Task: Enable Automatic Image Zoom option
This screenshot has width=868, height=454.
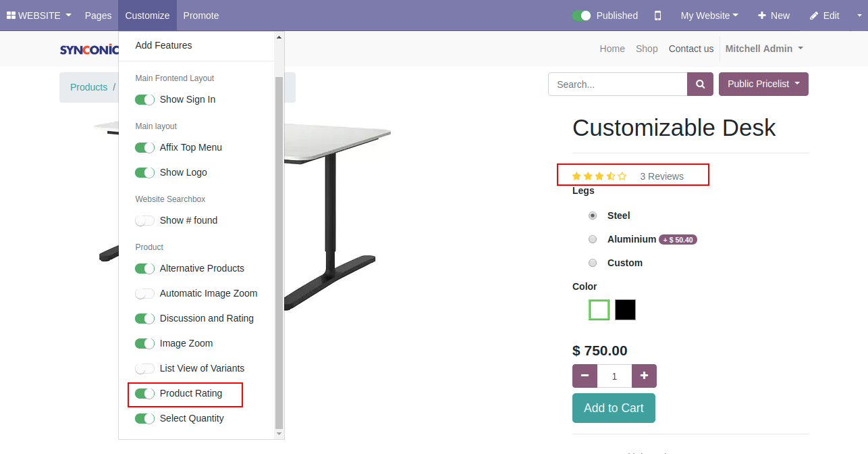Action: [145, 293]
